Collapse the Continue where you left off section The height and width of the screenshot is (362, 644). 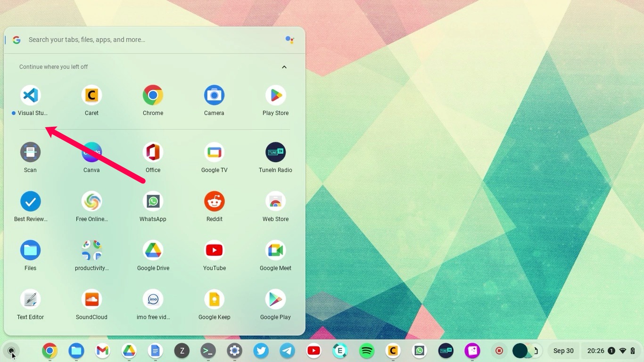(284, 67)
